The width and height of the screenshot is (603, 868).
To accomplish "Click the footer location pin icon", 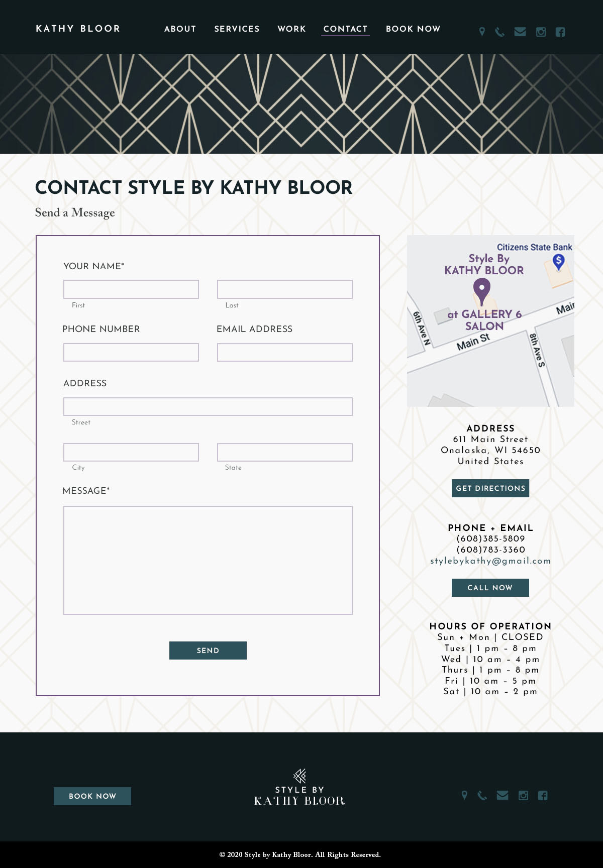I will (x=464, y=795).
